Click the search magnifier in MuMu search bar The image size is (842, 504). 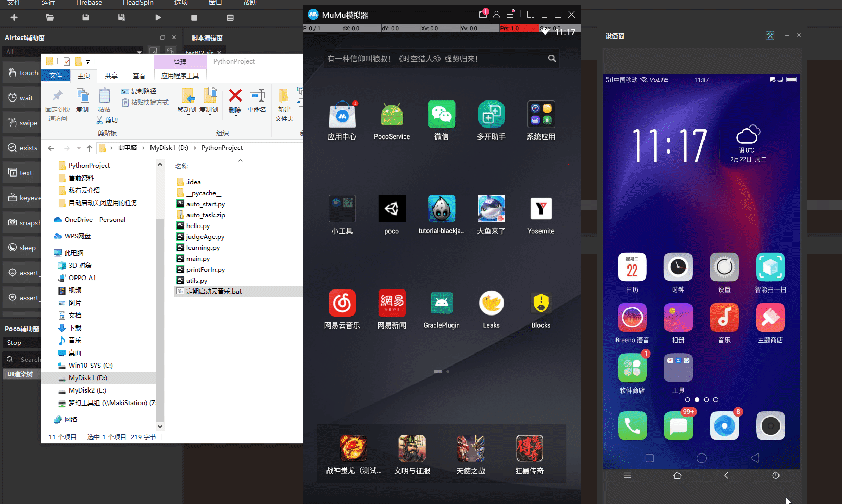coord(552,58)
